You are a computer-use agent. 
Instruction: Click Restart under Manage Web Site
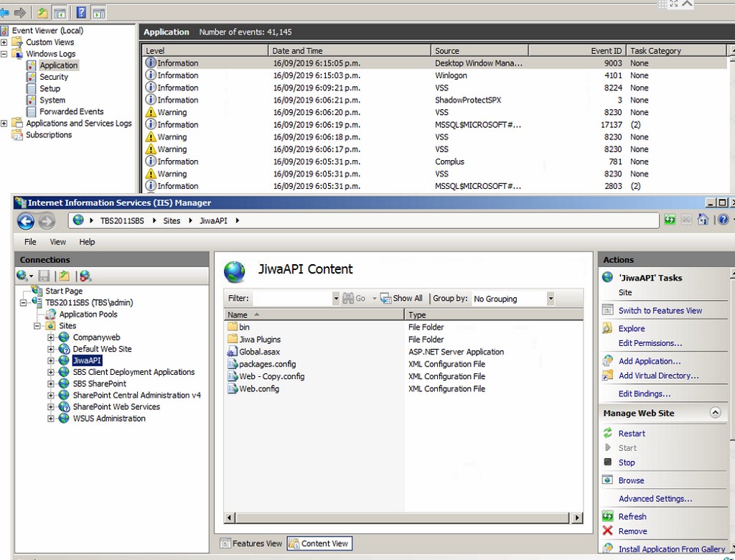(632, 434)
